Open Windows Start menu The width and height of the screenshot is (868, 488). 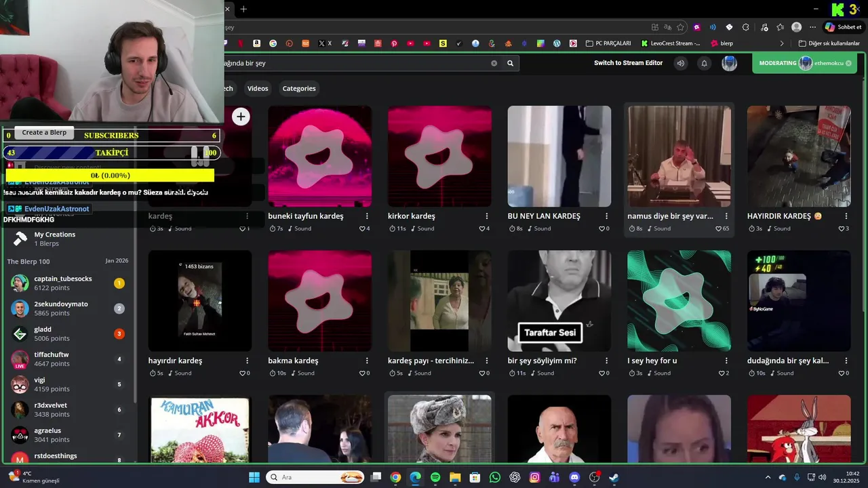click(254, 477)
